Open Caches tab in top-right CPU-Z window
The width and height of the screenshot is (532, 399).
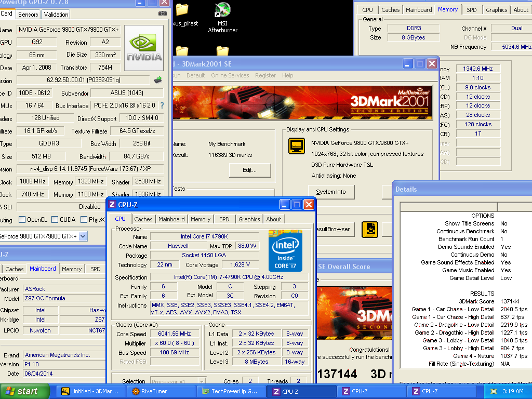(391, 10)
